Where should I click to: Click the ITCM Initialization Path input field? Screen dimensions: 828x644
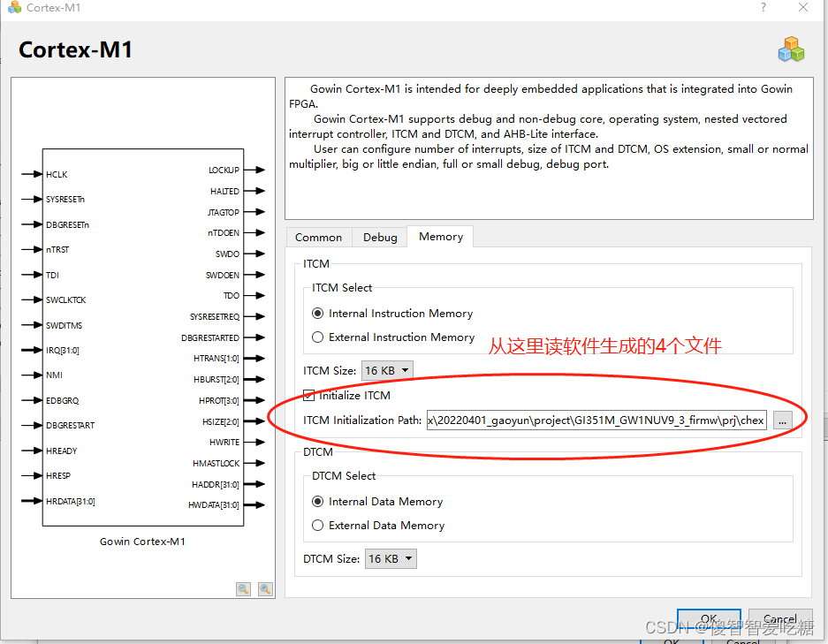point(596,420)
